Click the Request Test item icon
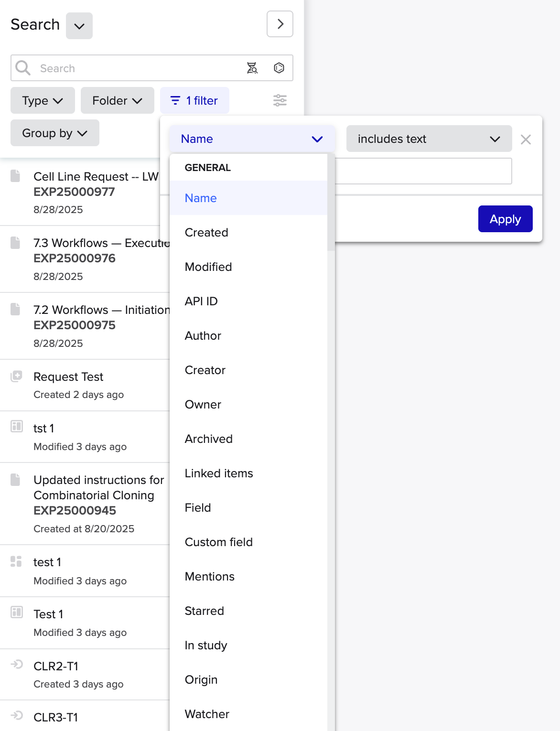This screenshot has height=731, width=560. click(17, 376)
